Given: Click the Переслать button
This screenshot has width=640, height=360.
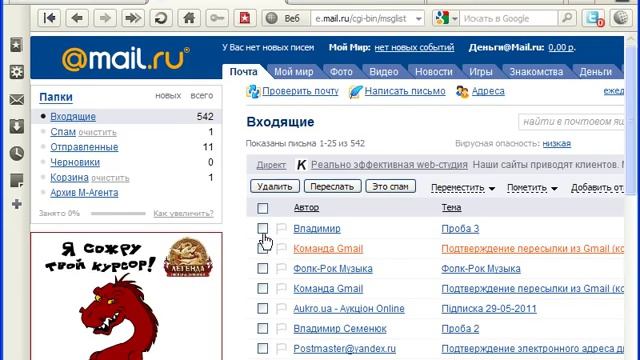Looking at the screenshot, I should click(x=332, y=187).
